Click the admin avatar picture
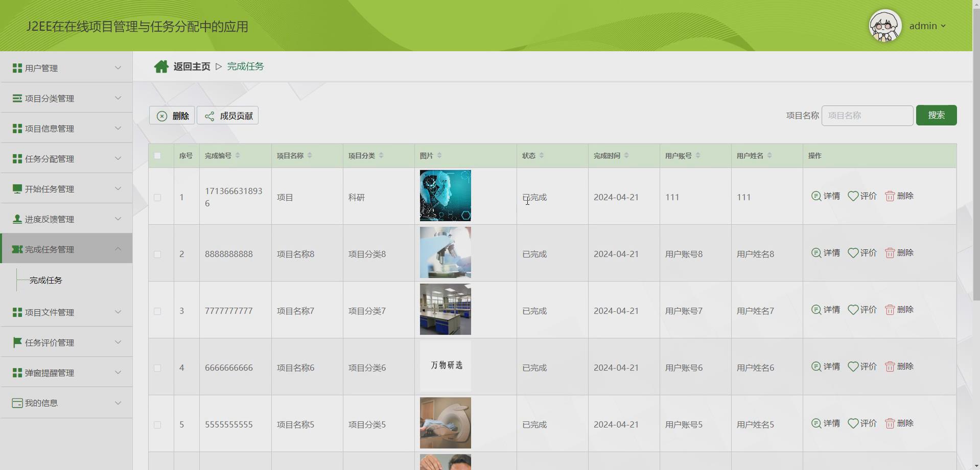 click(x=885, y=26)
